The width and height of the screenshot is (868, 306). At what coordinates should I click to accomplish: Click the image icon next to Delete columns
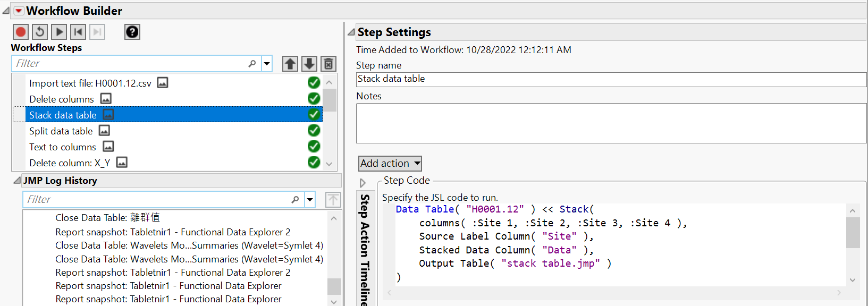pyautogui.click(x=106, y=99)
